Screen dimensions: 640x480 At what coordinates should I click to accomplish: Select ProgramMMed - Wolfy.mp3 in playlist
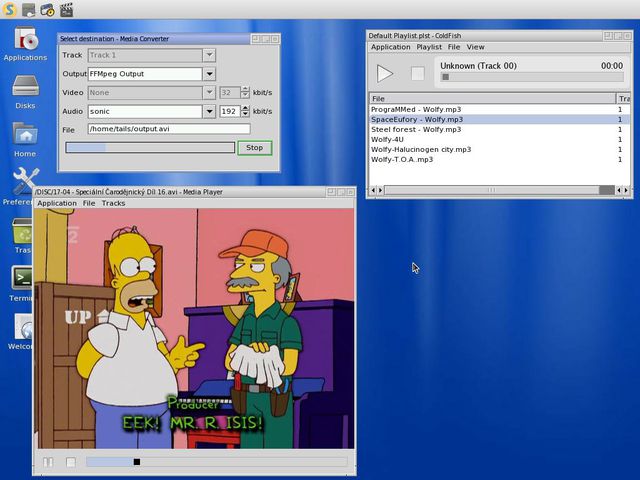click(500, 109)
